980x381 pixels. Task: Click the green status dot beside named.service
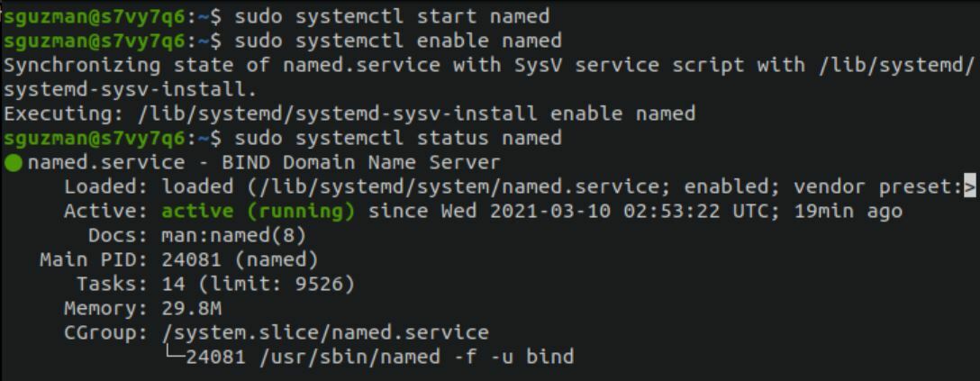[13, 163]
